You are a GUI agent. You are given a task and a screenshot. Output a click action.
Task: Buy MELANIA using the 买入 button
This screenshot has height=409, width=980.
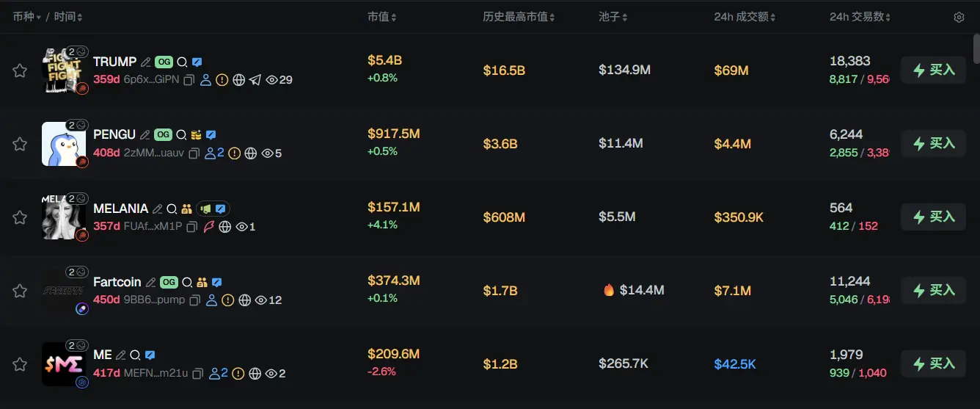pyautogui.click(x=933, y=217)
